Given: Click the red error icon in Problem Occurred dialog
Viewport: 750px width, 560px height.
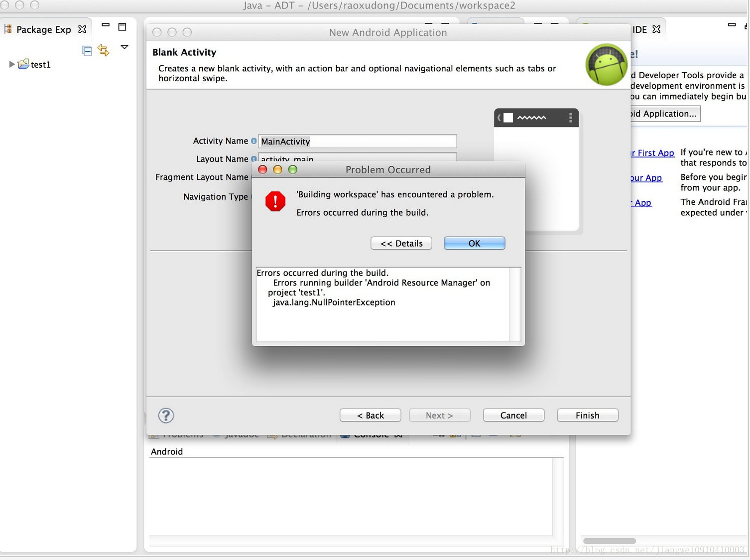Looking at the screenshot, I should tap(275, 201).
